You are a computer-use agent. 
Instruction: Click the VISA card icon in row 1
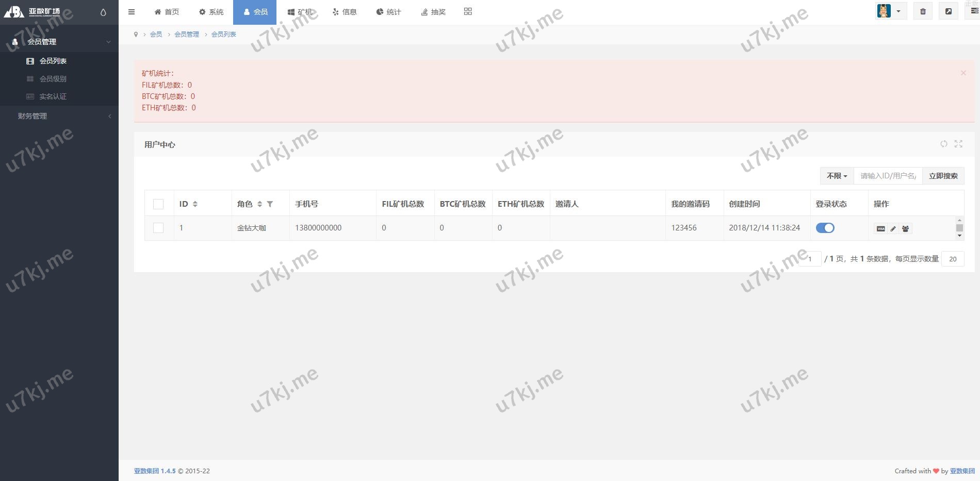tap(880, 228)
